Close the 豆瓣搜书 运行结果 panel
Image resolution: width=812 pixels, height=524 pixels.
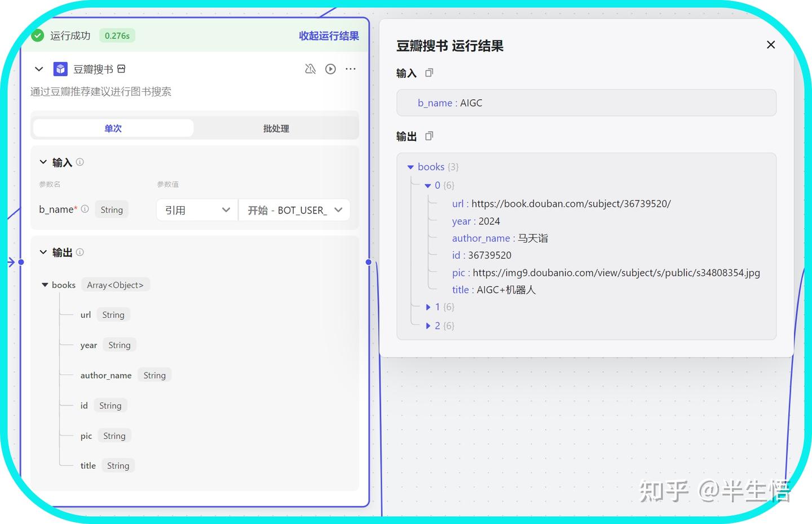pos(771,45)
